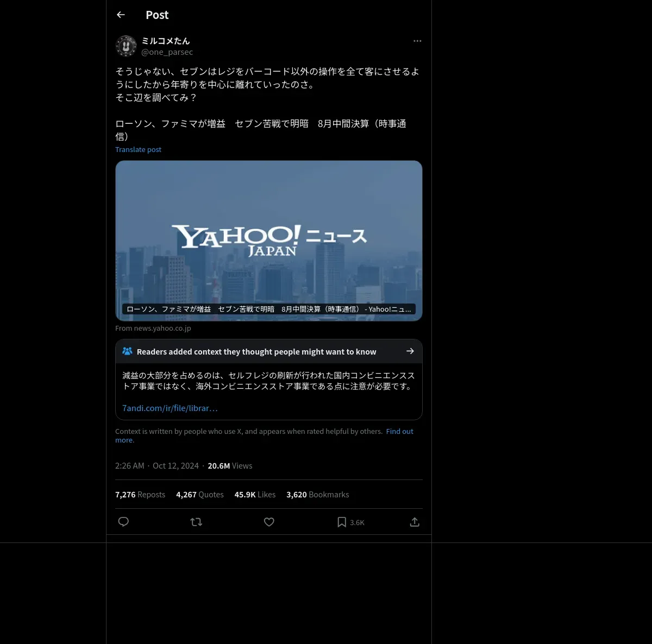Click 3,620 Bookmarks count
This screenshot has width=652, height=644.
coord(318,495)
